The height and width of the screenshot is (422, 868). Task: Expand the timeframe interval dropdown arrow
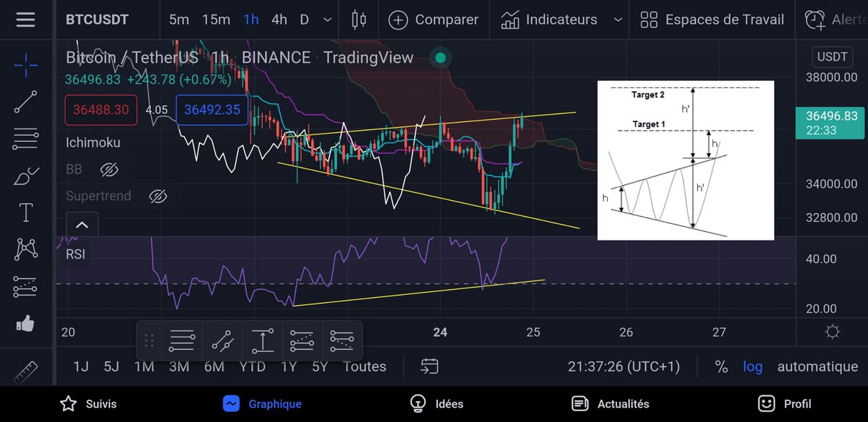[x=329, y=20]
